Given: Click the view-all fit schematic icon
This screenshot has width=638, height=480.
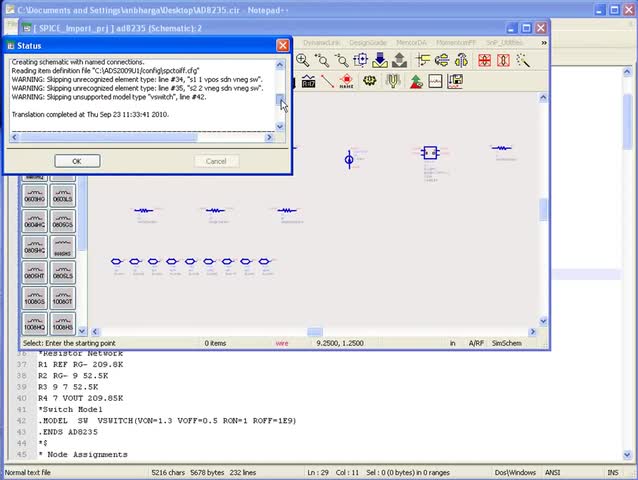Looking at the screenshot, I should click(x=360, y=60).
